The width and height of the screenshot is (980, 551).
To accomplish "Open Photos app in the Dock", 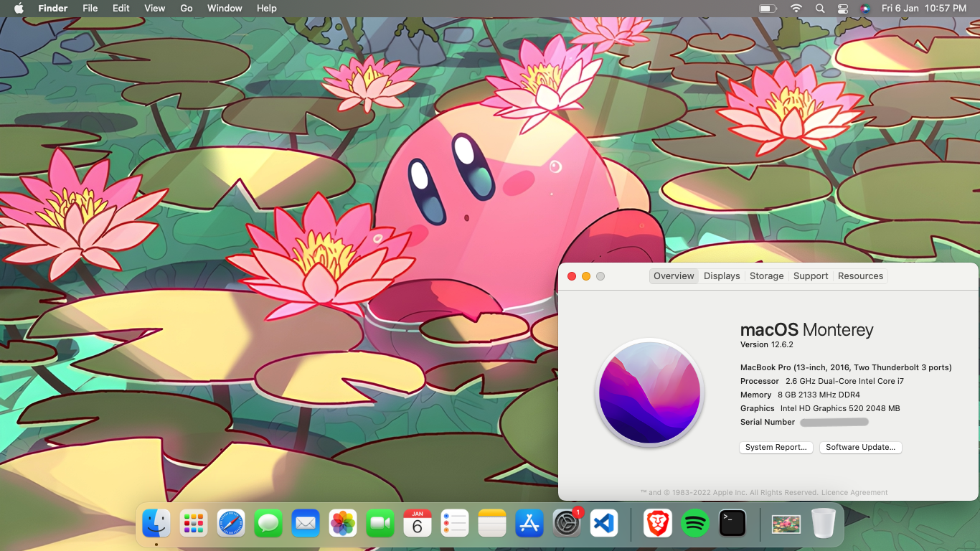I will (x=343, y=523).
